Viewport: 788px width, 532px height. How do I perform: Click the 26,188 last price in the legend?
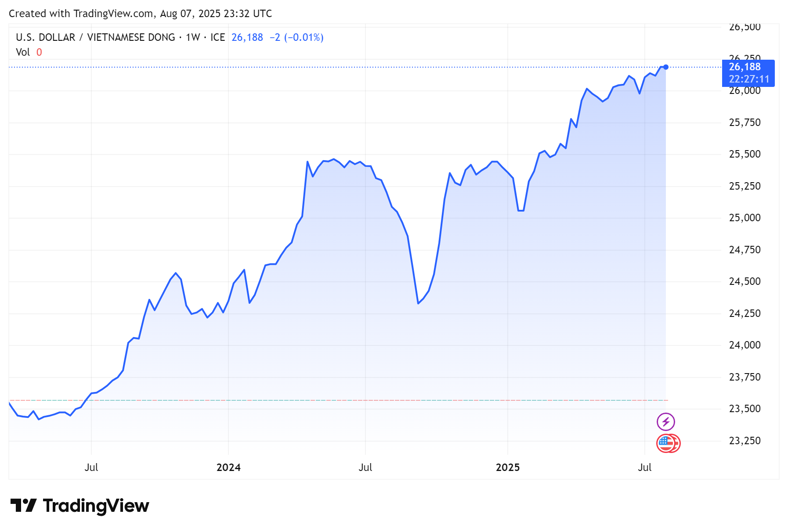[247, 37]
